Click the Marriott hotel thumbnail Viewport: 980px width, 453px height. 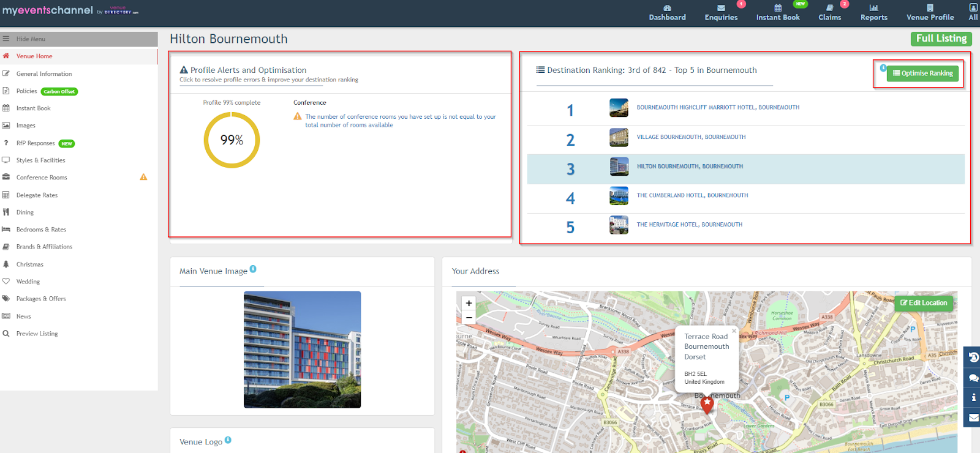(619, 108)
